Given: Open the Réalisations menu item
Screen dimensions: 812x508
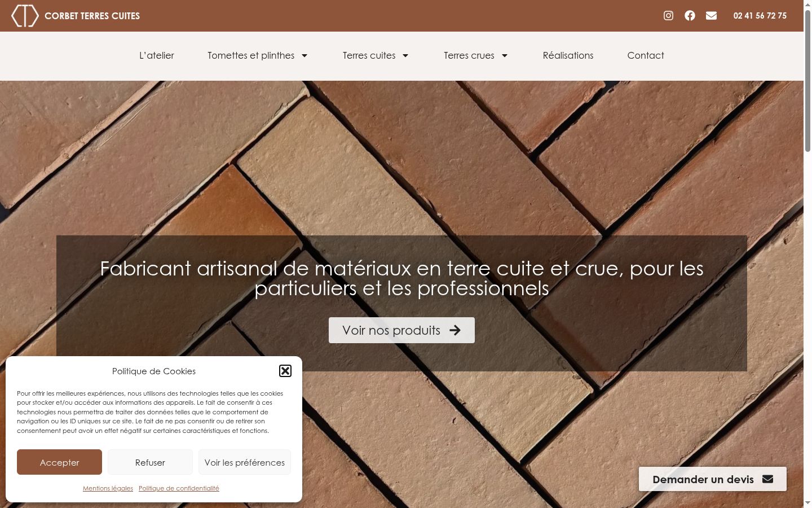Looking at the screenshot, I should point(568,55).
